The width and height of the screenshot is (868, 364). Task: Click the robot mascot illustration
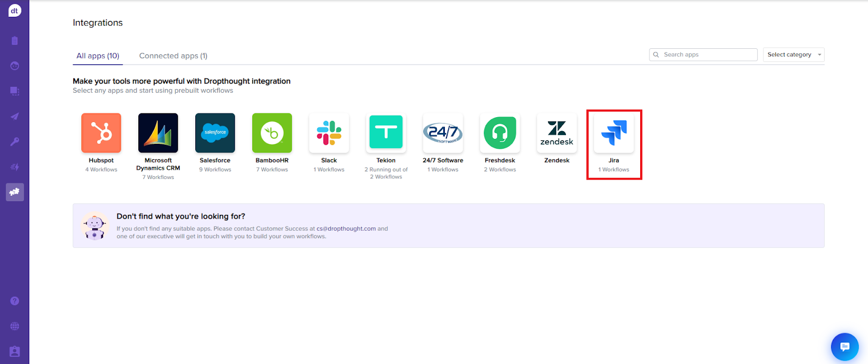tap(95, 226)
